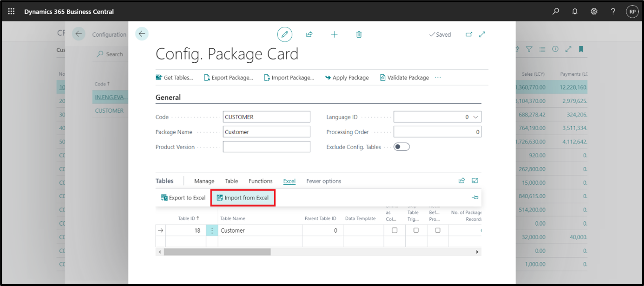Open the CUSTOMER package link in the background list
Screen dimensions: 644x286
(109, 110)
